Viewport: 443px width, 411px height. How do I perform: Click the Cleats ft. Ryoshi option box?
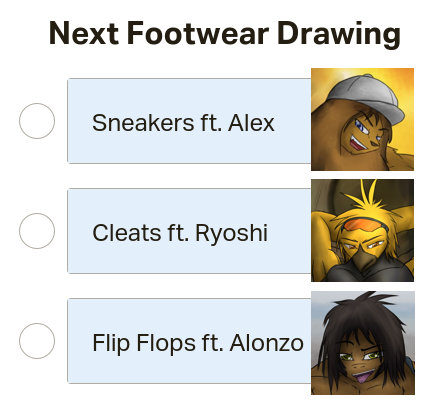189,231
